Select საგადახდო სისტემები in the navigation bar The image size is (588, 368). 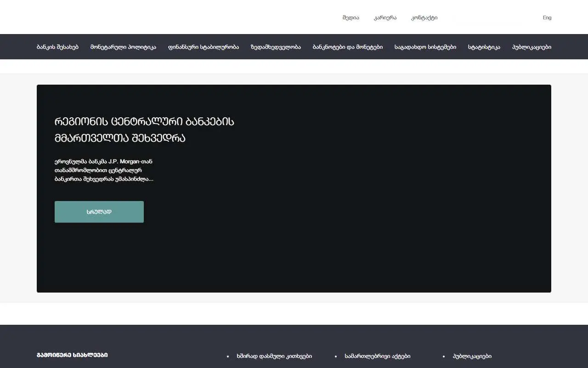[425, 47]
